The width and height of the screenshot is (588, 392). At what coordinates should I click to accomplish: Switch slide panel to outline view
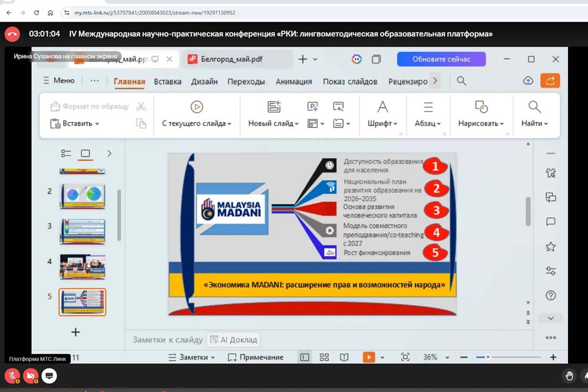click(66, 153)
